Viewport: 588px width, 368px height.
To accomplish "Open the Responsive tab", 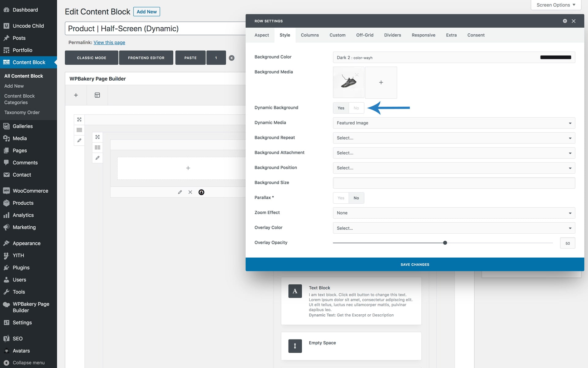I will (x=423, y=35).
